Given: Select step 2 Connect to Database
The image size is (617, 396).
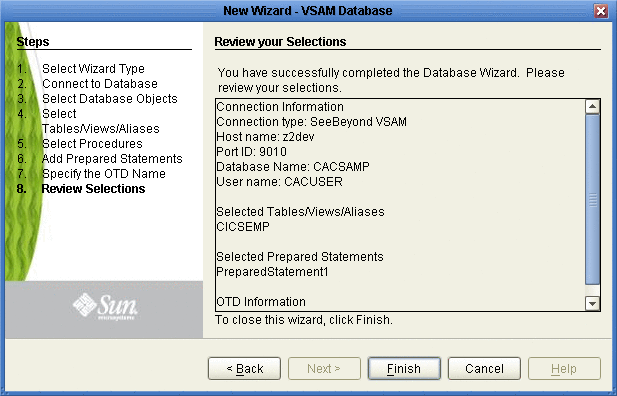Looking at the screenshot, I should [x=100, y=83].
